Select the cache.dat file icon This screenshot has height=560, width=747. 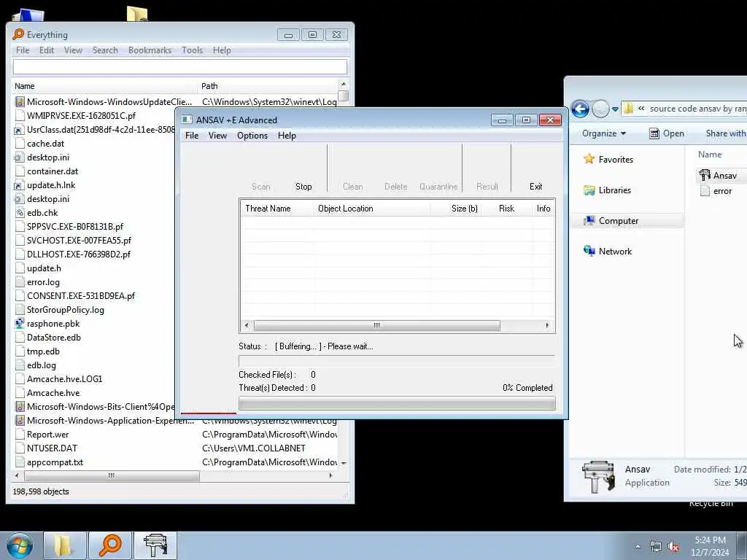(20, 144)
